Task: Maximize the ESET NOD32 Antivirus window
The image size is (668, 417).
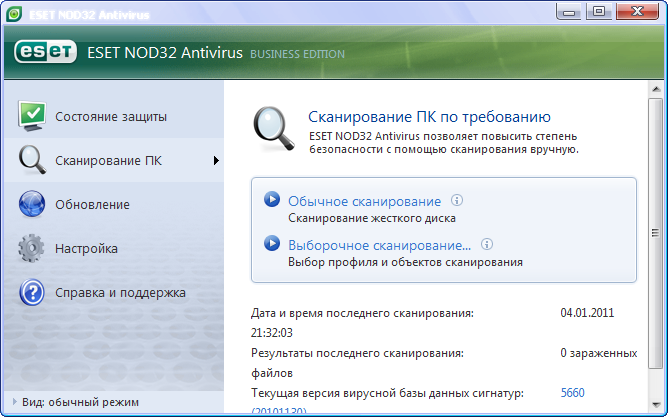Action: coord(599,12)
